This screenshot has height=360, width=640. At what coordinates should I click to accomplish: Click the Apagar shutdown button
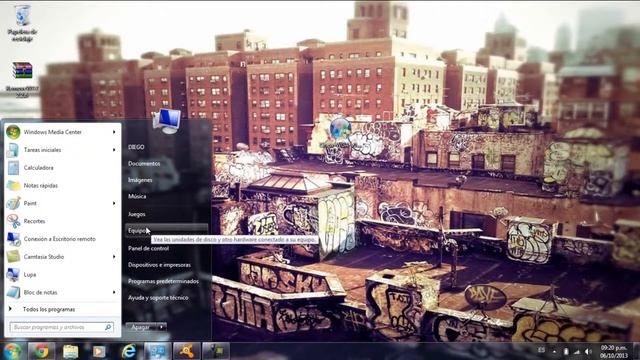pyautogui.click(x=141, y=327)
